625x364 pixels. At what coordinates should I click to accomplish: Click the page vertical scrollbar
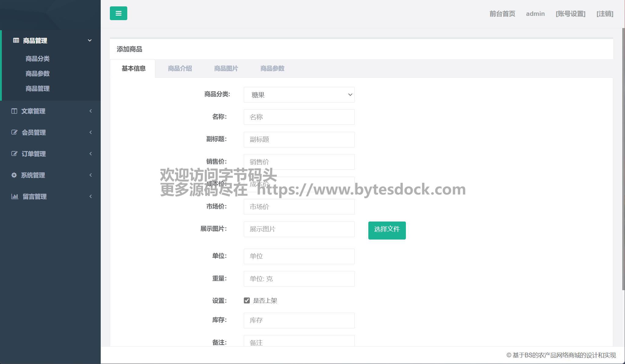[x=623, y=159]
